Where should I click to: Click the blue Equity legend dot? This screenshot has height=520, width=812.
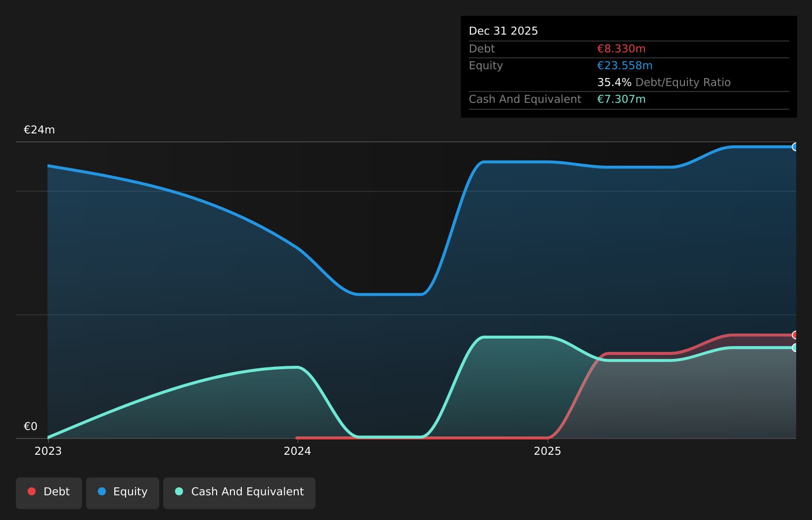[x=102, y=491]
